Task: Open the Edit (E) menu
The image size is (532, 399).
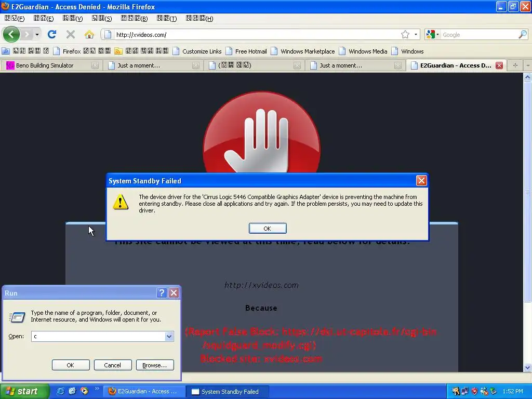Action: (x=44, y=18)
